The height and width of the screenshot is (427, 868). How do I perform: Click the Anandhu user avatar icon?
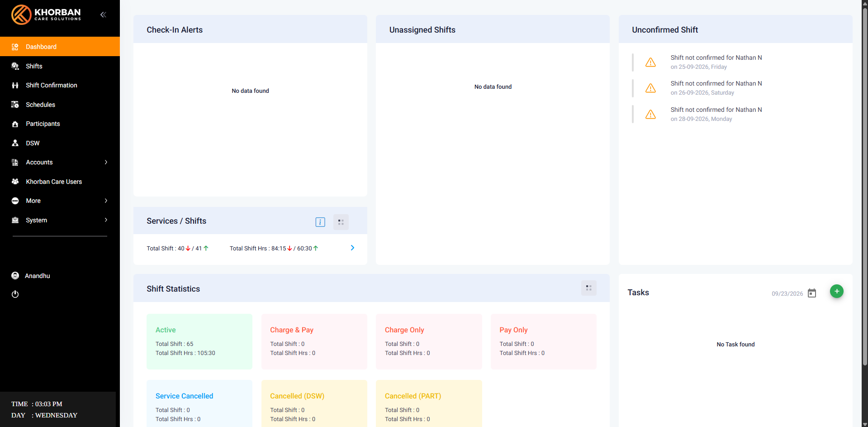pyautogui.click(x=15, y=276)
